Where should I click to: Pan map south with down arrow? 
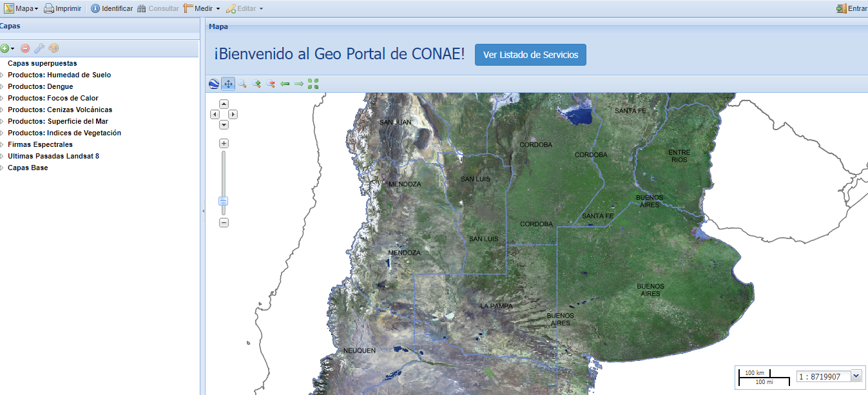pyautogui.click(x=224, y=124)
